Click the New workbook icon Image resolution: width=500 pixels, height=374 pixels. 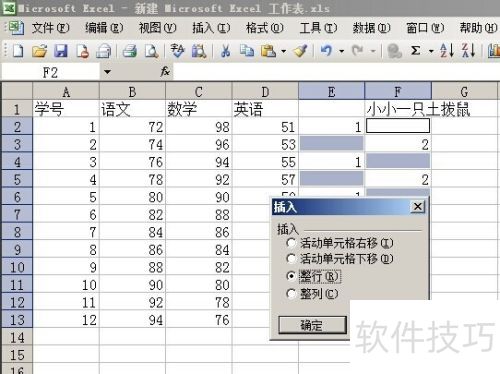point(18,51)
